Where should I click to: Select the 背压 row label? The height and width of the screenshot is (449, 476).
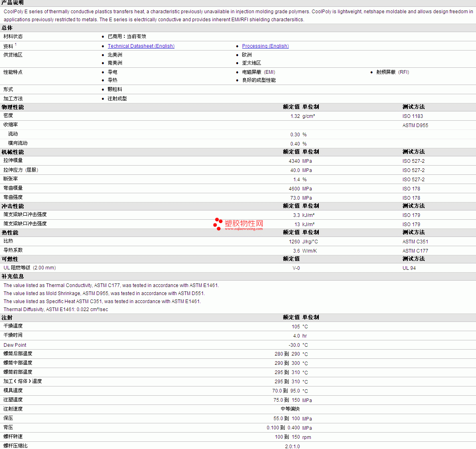[8, 427]
